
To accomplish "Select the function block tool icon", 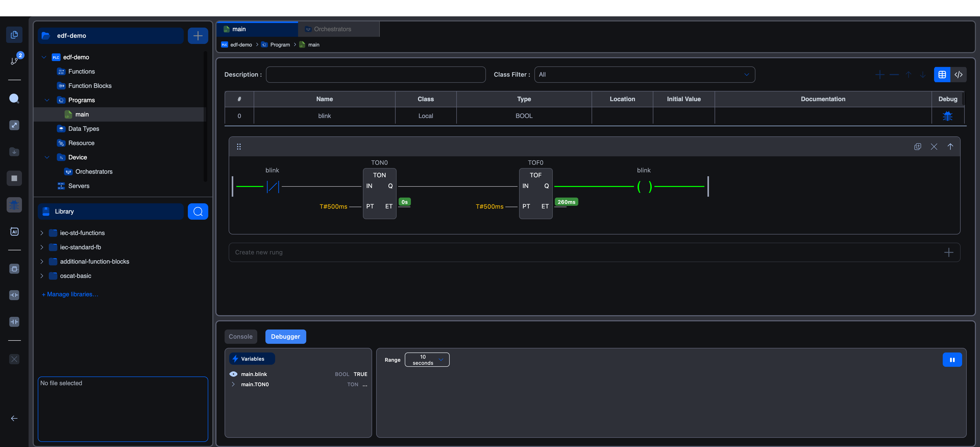I will [x=14, y=269].
